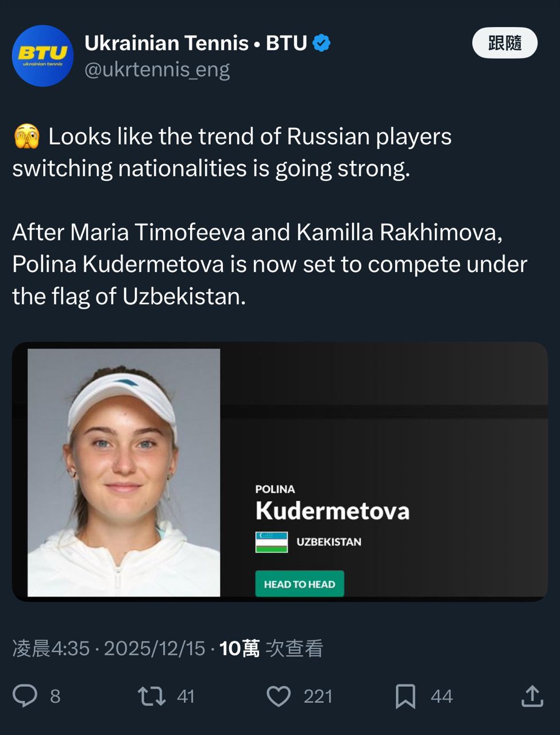
Task: Click the reply speech bubble icon
Action: [x=25, y=696]
